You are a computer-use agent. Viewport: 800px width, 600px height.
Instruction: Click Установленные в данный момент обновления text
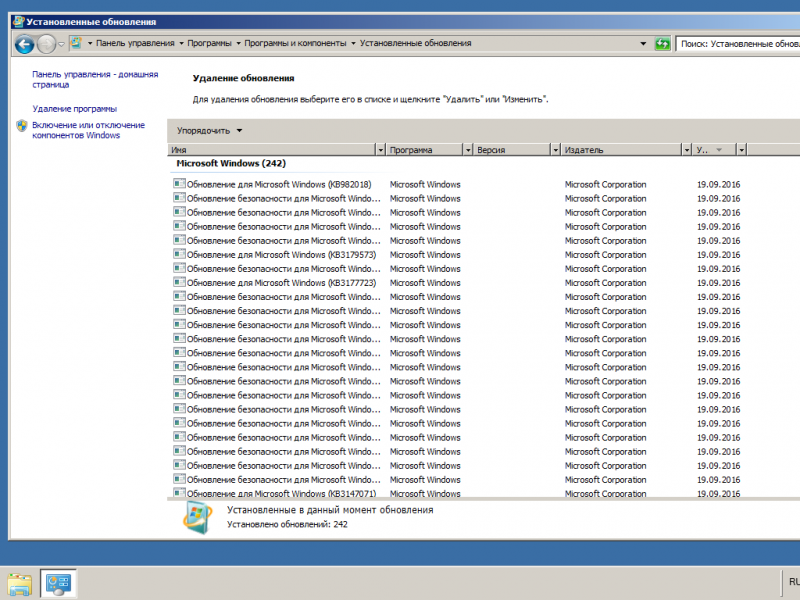pyautogui.click(x=330, y=510)
